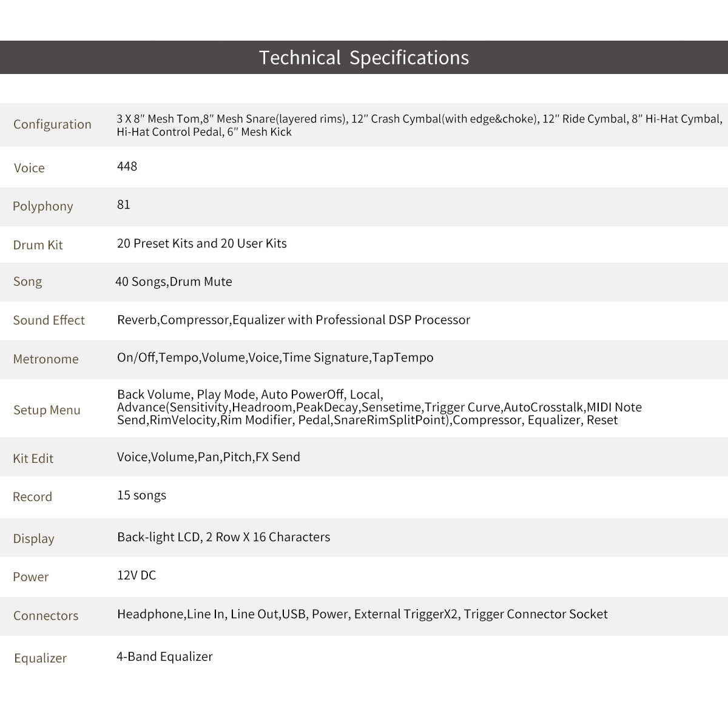The image size is (728, 728).
Task: Select the Sound Effect row label
Action: pos(49,320)
